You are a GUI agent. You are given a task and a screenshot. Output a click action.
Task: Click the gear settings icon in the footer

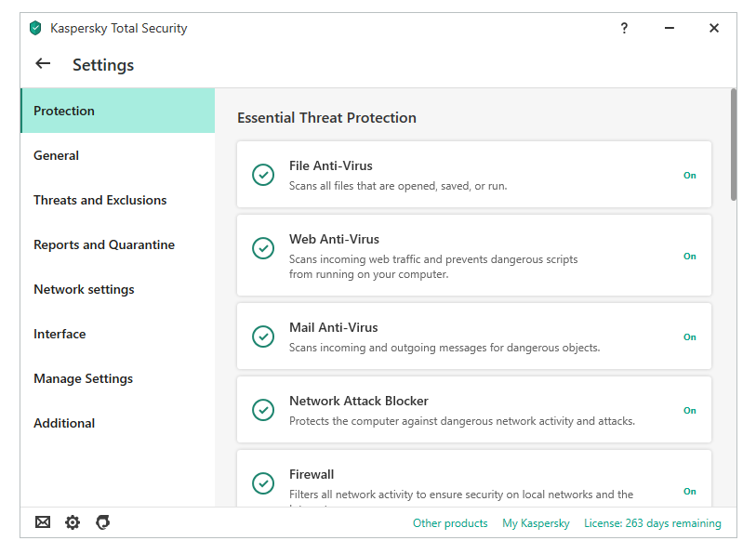[73, 522]
